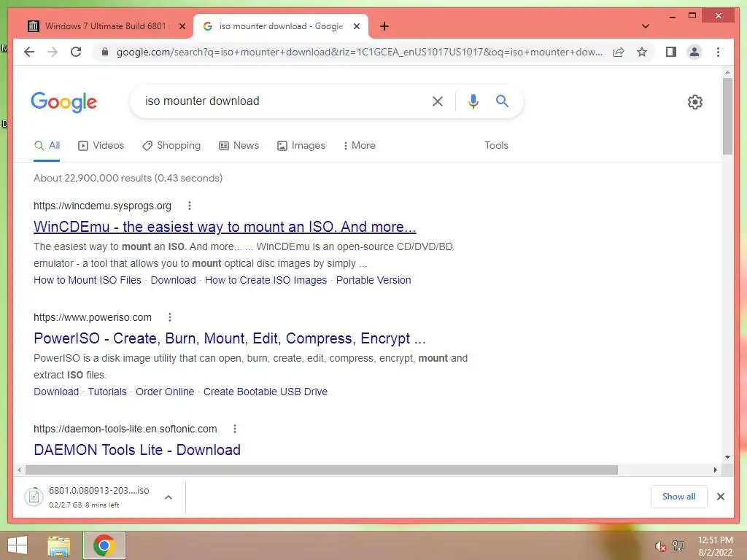Close the iso mounter download tab
The image size is (747, 560).
pyautogui.click(x=356, y=26)
